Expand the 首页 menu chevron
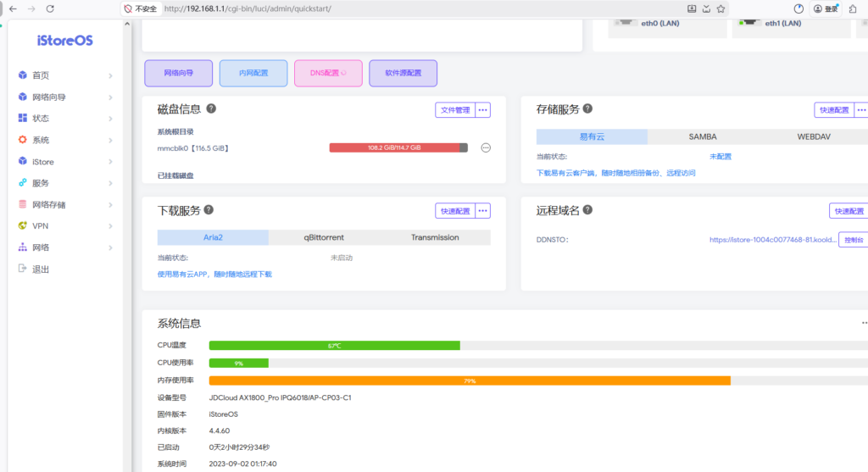The image size is (868, 472). tap(111, 75)
